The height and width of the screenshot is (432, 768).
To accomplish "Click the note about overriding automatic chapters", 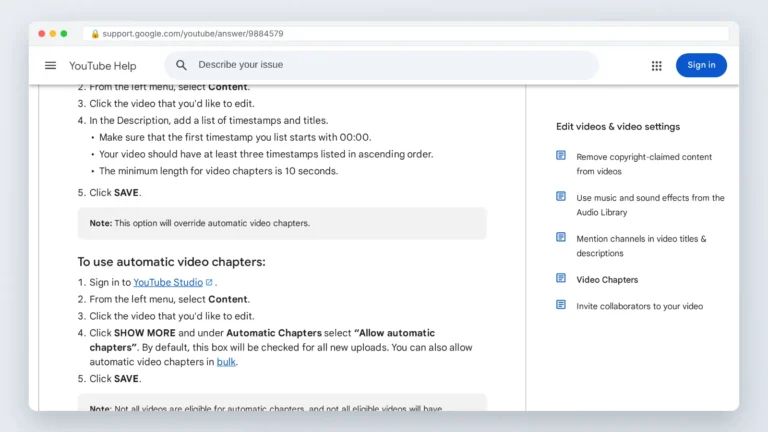I will click(282, 223).
